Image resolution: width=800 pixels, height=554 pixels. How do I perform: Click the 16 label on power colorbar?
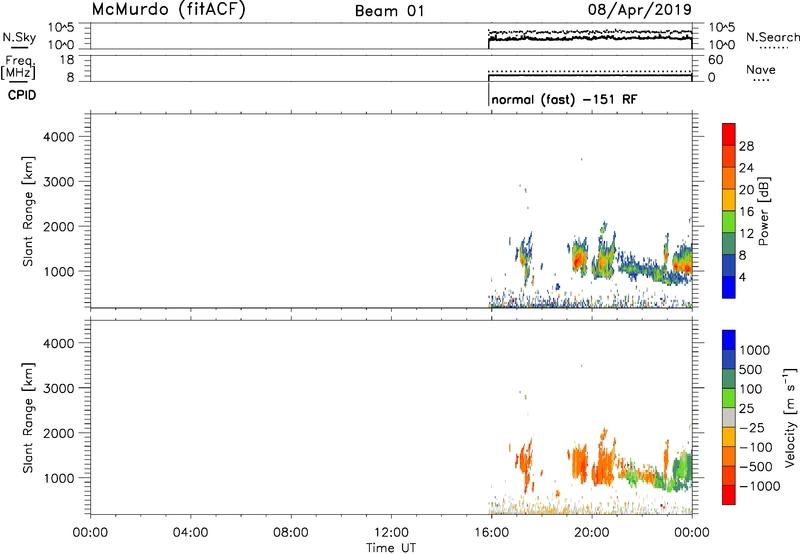pos(746,212)
